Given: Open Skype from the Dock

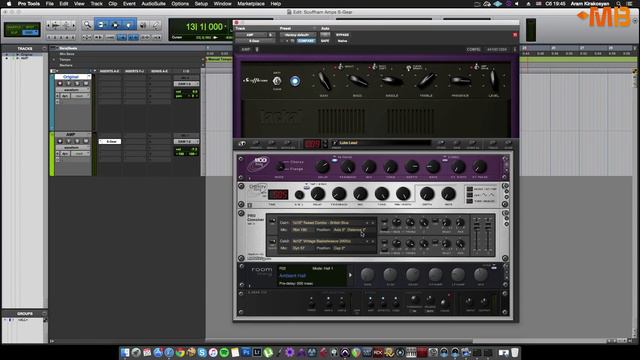Looking at the screenshot, I should click(202, 352).
